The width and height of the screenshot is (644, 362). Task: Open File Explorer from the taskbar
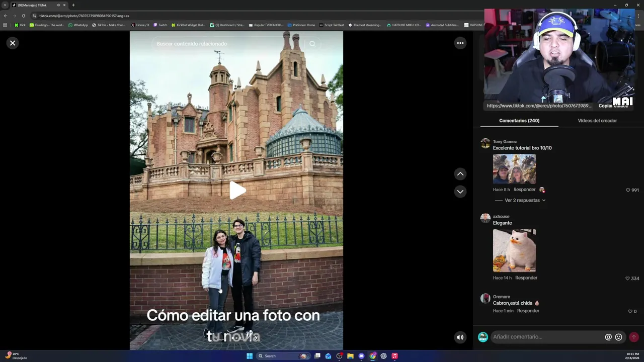(350, 356)
